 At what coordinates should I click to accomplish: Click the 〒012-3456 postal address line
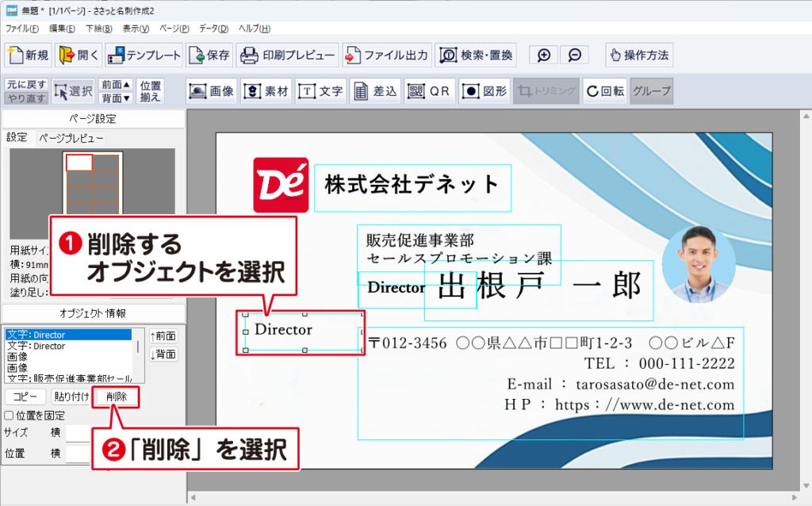point(552,343)
